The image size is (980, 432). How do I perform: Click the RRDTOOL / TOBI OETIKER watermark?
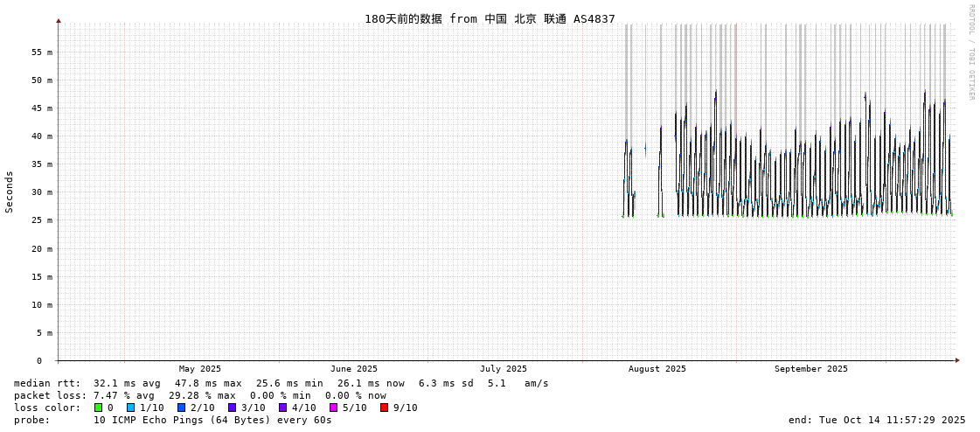click(971, 52)
